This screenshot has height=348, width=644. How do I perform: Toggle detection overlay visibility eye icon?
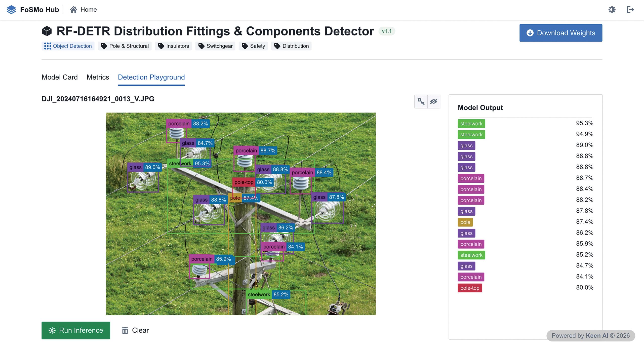pyautogui.click(x=434, y=101)
